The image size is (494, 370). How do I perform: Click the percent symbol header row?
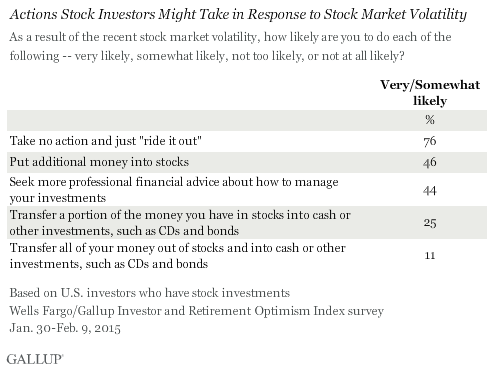pos(247,120)
